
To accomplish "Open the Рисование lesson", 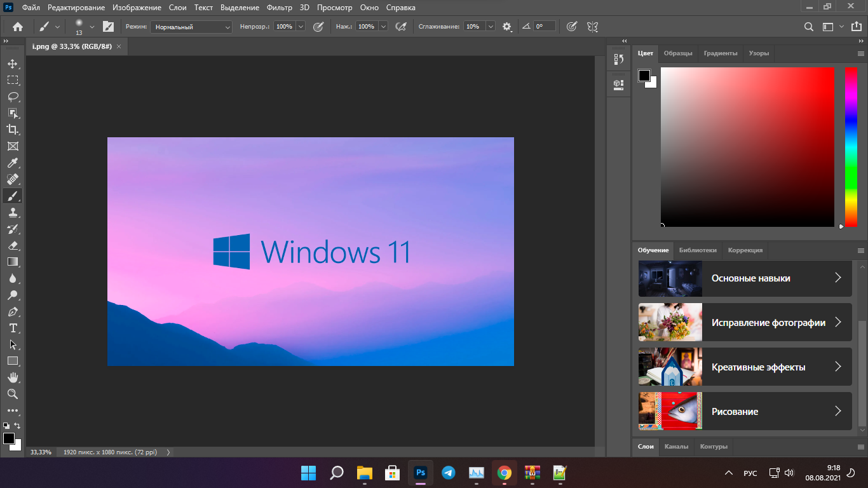I will click(745, 412).
